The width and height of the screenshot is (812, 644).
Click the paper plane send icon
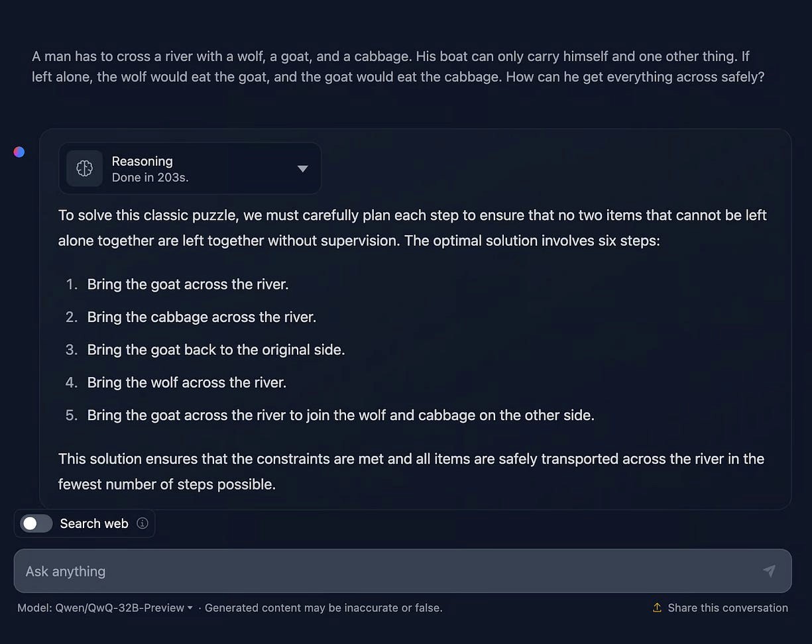point(769,571)
